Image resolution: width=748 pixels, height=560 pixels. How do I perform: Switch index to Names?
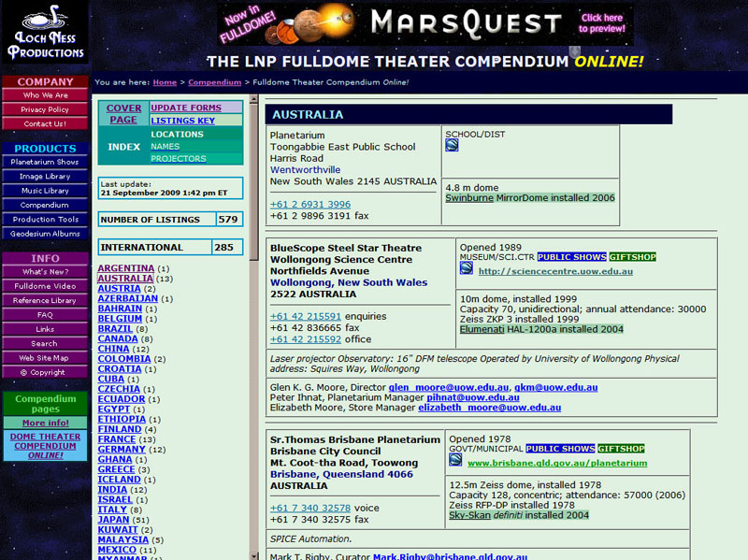coord(165,147)
